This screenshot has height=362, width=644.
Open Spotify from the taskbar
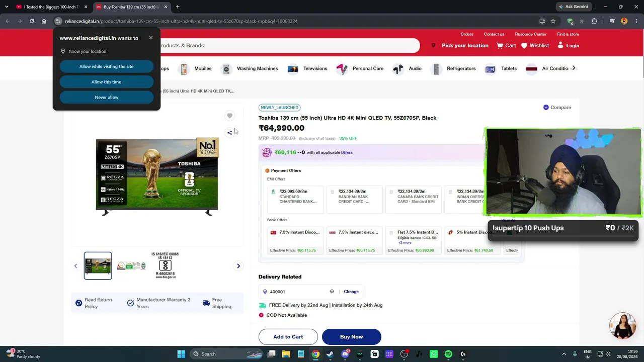[x=448, y=354]
